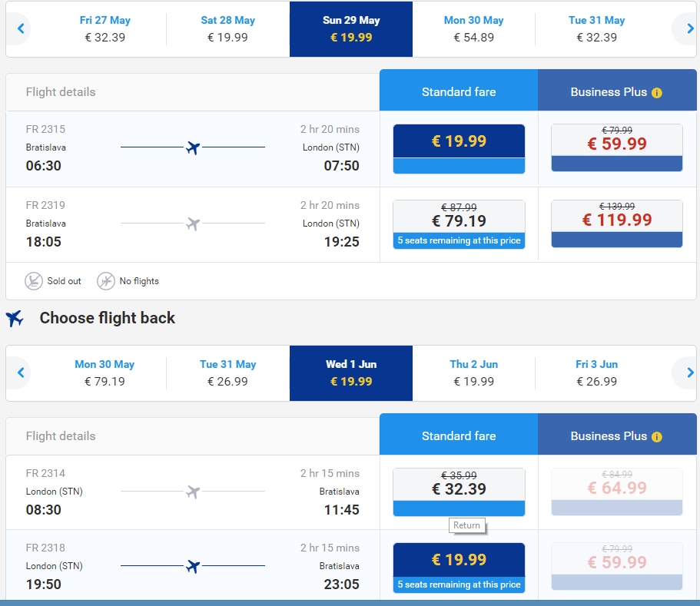Select Thu 2 Jun return date
The width and height of the screenshot is (700, 606).
click(473, 373)
